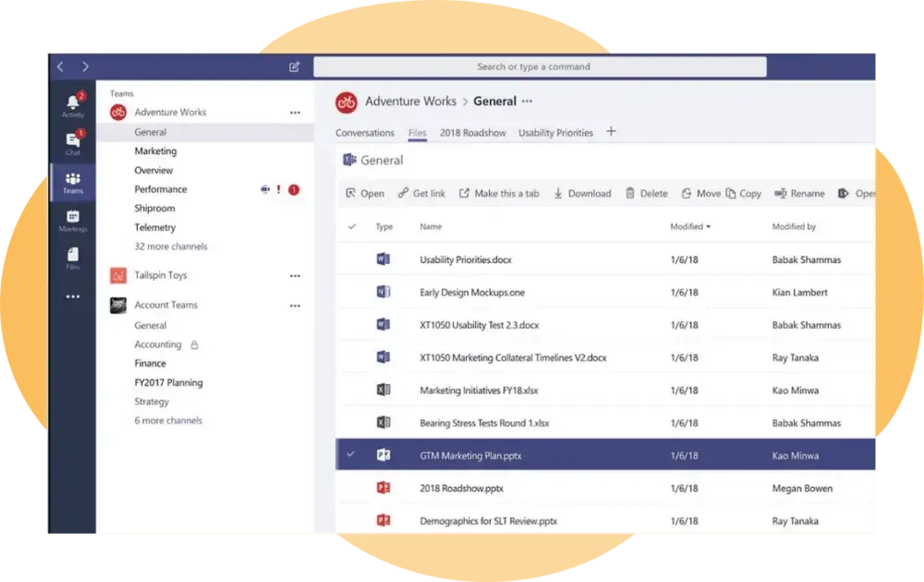Expand 32 more channels

point(171,247)
